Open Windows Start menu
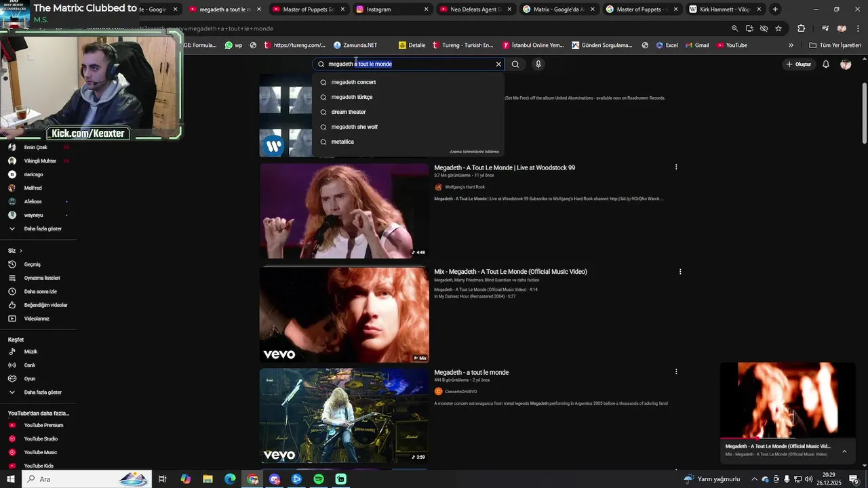Image resolution: width=868 pixels, height=488 pixels. [x=10, y=479]
